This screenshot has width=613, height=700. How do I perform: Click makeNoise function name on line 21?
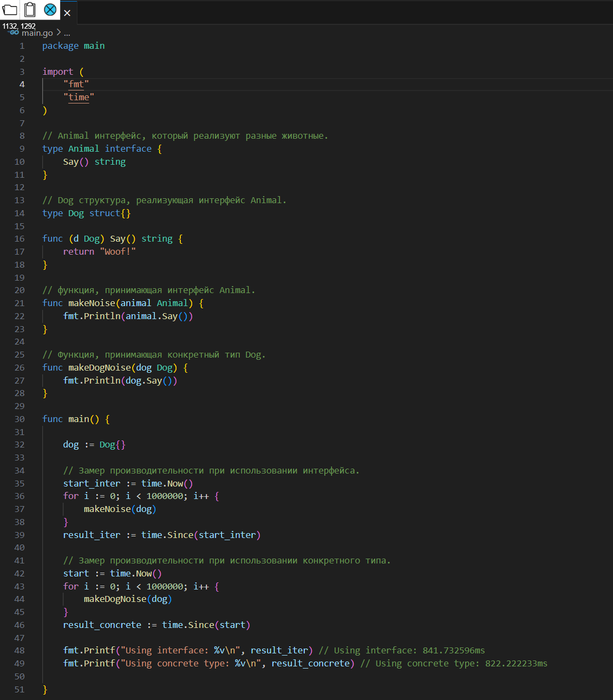(x=92, y=303)
